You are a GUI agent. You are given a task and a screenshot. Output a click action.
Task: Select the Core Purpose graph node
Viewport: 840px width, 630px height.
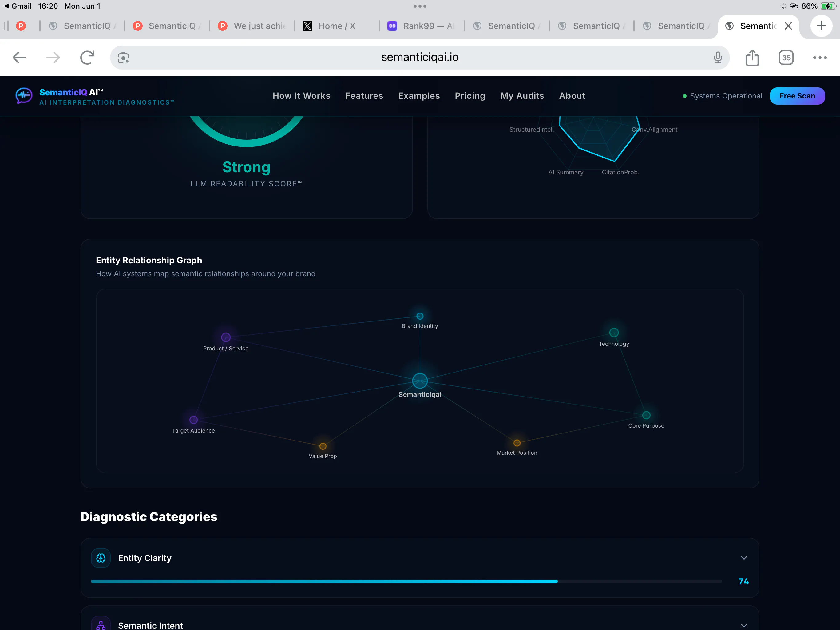pos(646,415)
